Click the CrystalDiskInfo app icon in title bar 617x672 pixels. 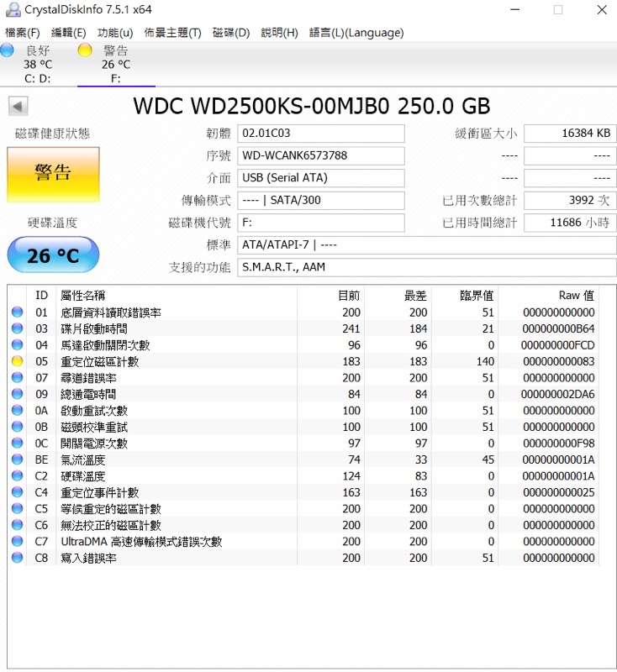point(12,10)
